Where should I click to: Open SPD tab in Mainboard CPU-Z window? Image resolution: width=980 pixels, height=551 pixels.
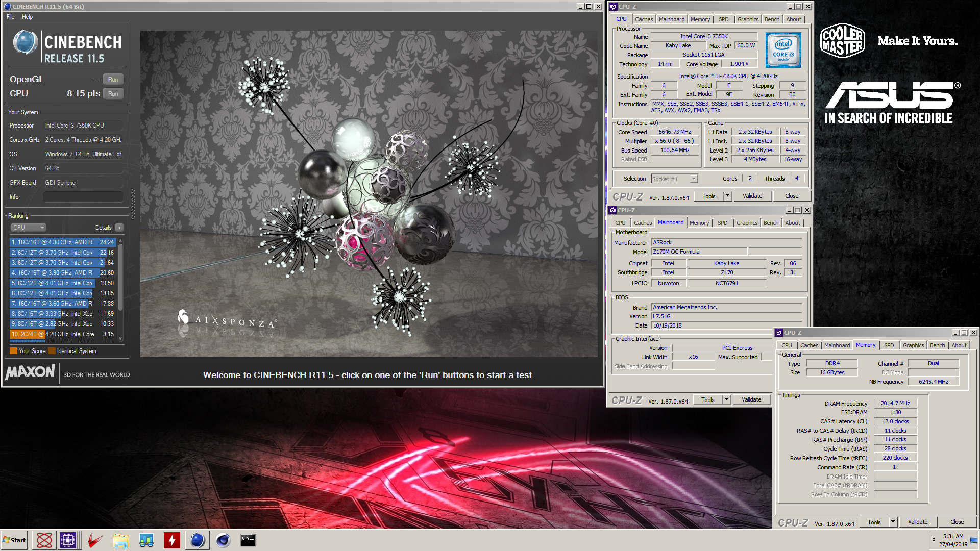click(722, 223)
